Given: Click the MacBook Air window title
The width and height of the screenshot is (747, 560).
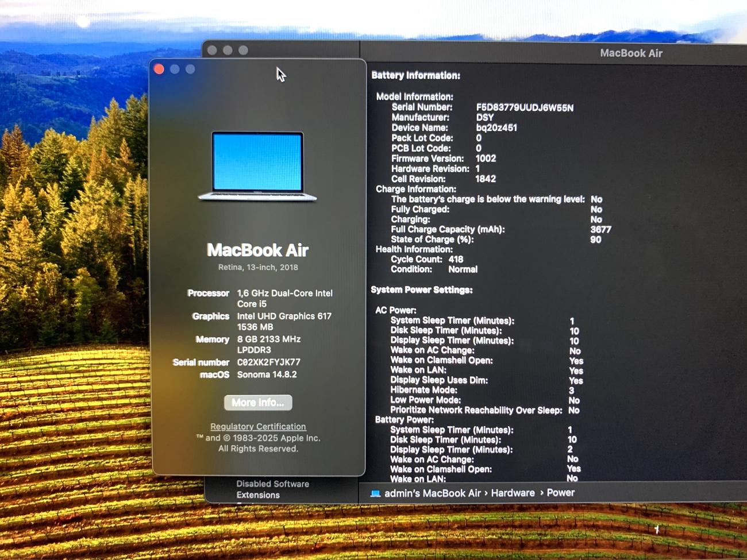Looking at the screenshot, I should pos(631,53).
